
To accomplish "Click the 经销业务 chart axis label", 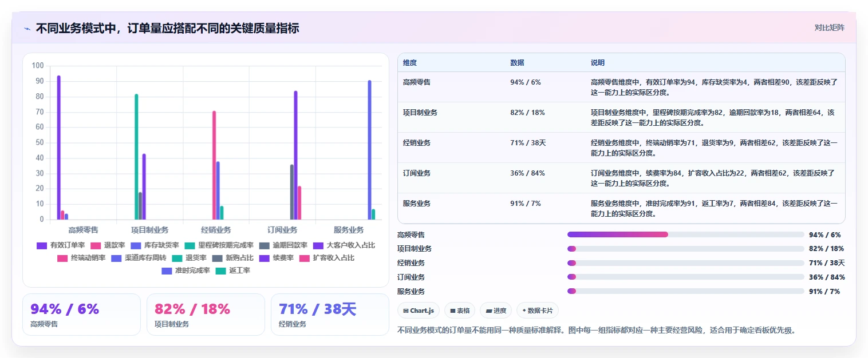I will [x=216, y=230].
